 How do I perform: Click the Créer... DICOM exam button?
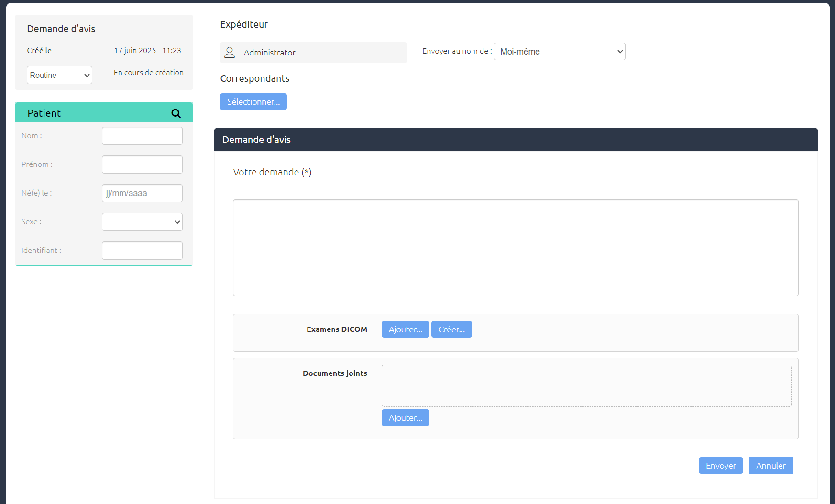[451, 329]
